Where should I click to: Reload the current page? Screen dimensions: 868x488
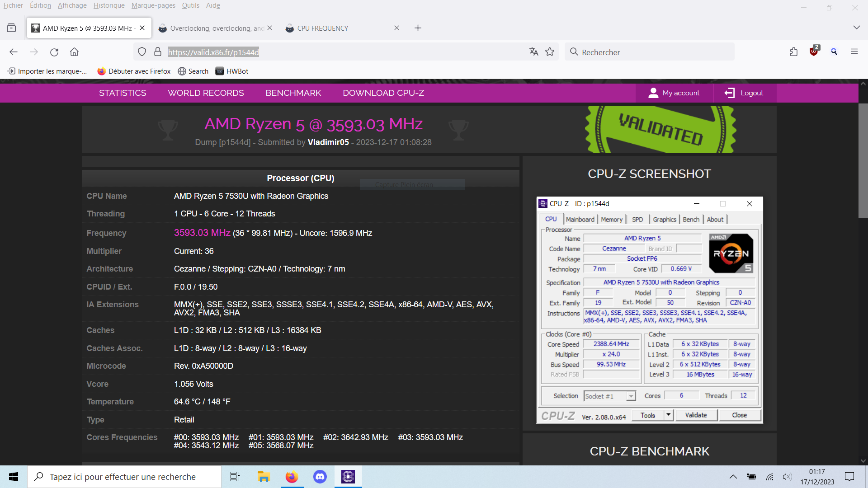pyautogui.click(x=54, y=52)
